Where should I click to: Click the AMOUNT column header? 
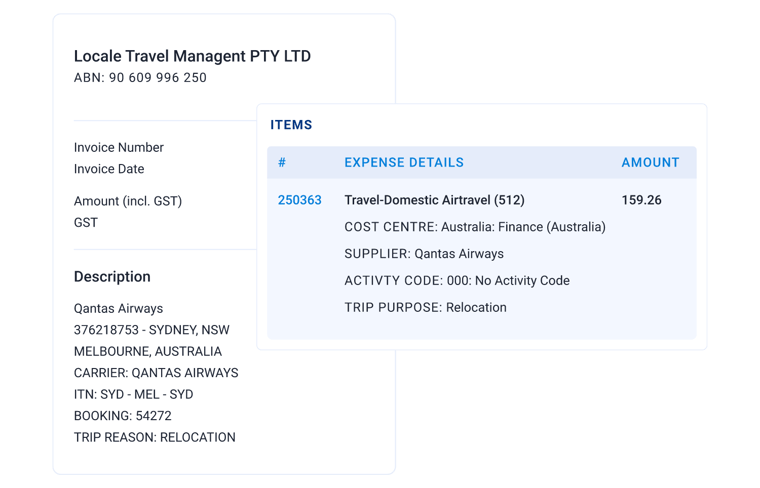point(650,162)
